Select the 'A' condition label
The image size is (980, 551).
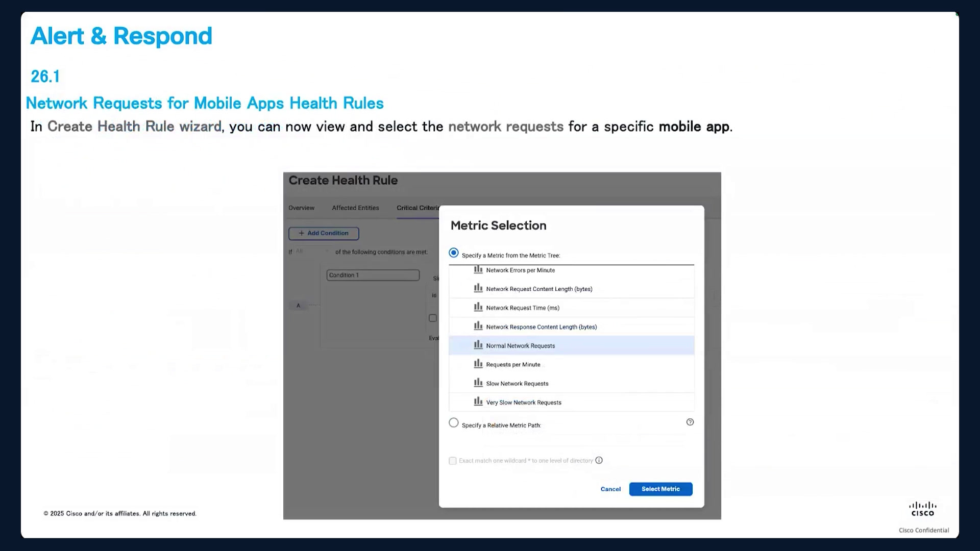pos(299,306)
